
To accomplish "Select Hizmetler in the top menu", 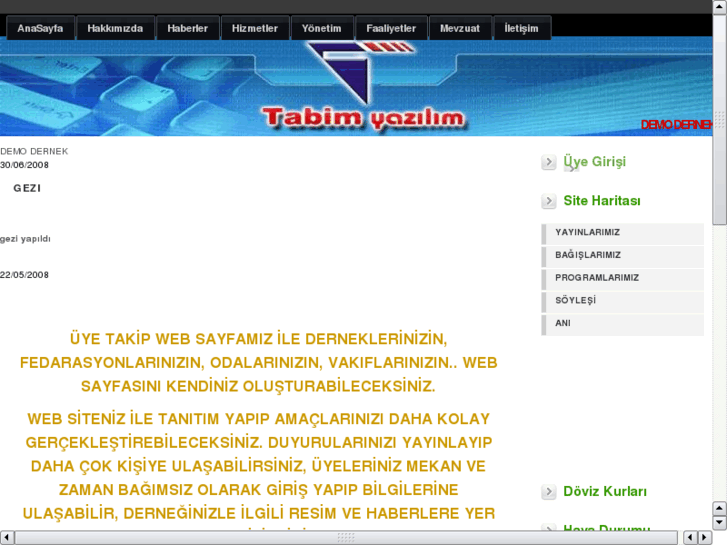I will pyautogui.click(x=255, y=28).
